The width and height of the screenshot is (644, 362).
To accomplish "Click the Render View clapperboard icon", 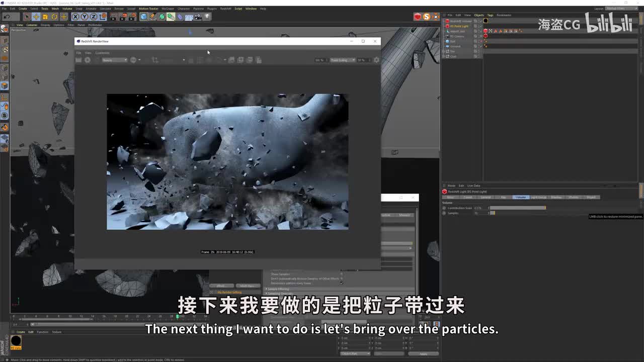I will coord(113,17).
